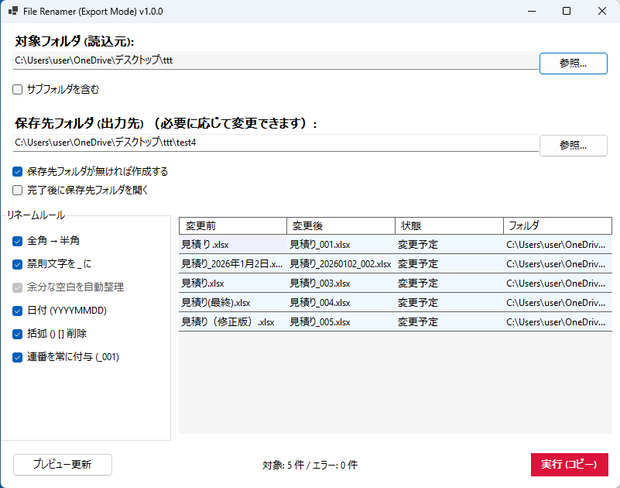
Task: Toggle the 日付 (YYYYMMDD) checkbox
Action: [x=17, y=310]
